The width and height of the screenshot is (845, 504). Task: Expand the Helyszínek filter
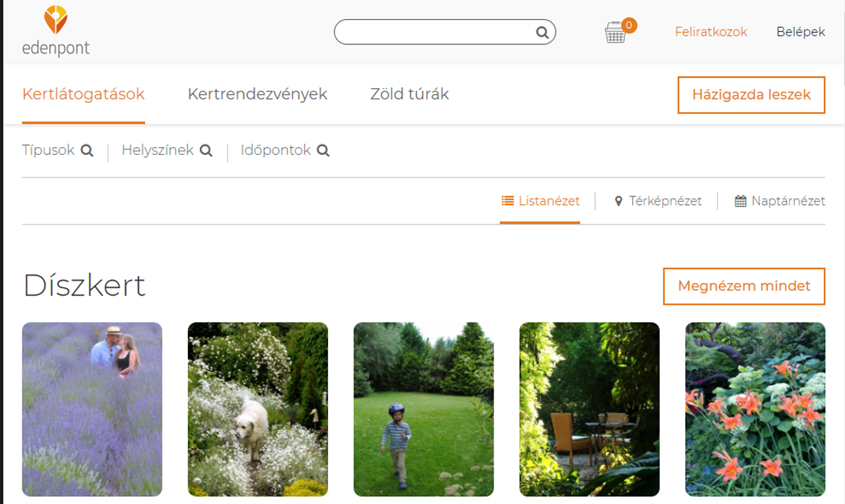pos(158,151)
